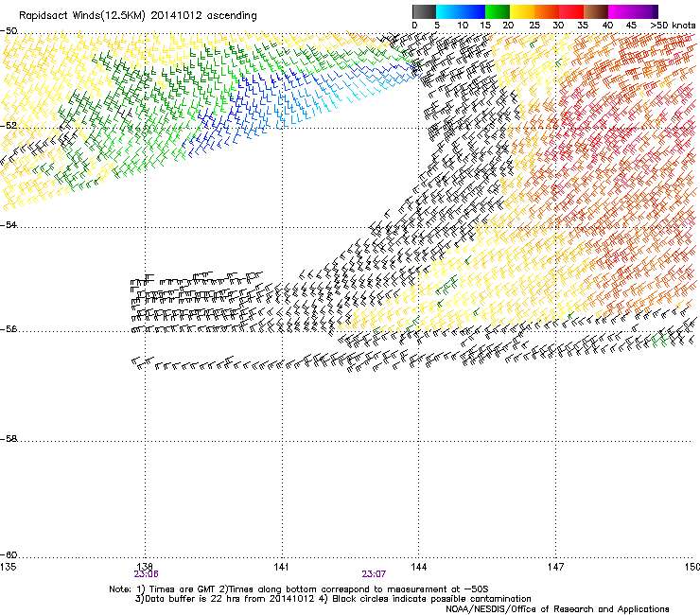Click the purple time stamp under 138

(x=146, y=574)
